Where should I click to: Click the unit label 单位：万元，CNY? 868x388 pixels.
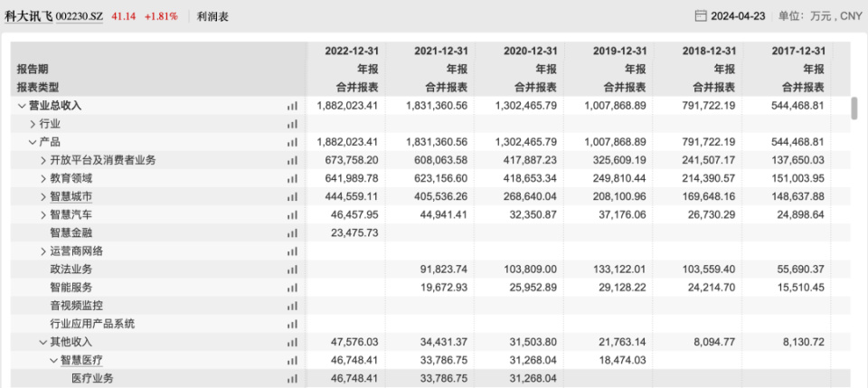click(x=820, y=16)
